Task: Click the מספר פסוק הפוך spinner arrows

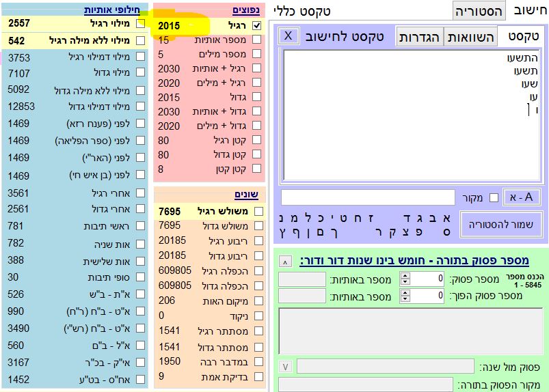Action: pos(404,296)
